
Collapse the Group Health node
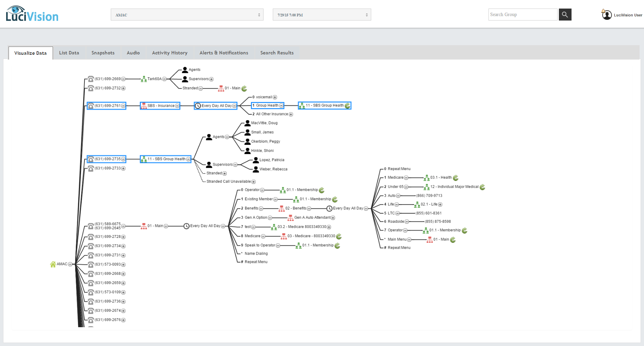click(281, 106)
